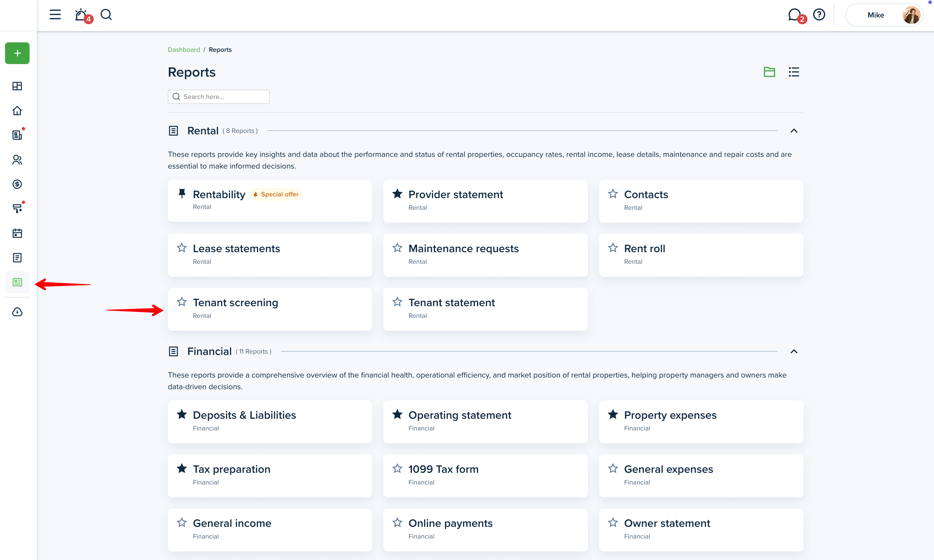Collapse the Rental reports section chevron
Viewport: 934px width, 560px height.
point(793,131)
